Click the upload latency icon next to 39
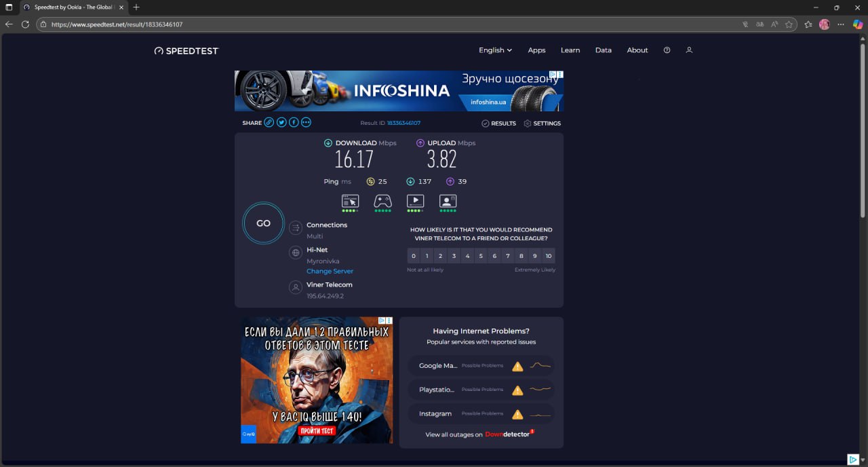The height and width of the screenshot is (467, 868). (x=450, y=181)
